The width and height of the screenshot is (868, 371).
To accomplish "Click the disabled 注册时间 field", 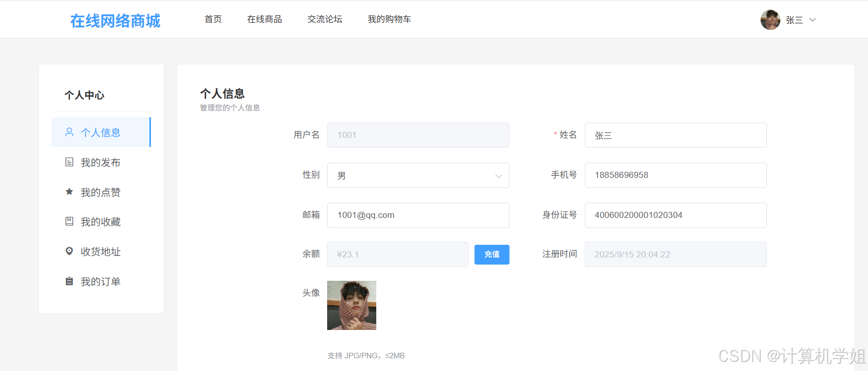I will [676, 254].
